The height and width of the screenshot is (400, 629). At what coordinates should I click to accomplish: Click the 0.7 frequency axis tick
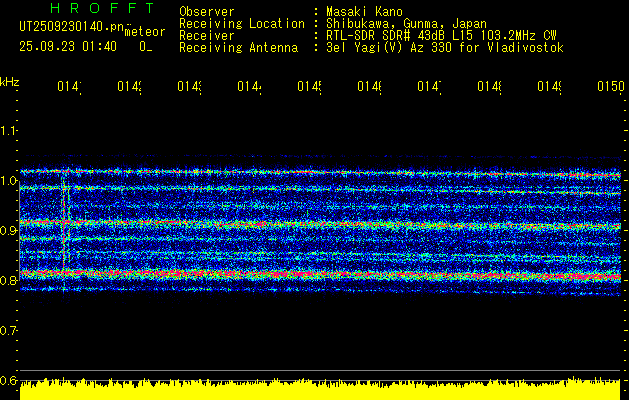[x=9, y=330]
